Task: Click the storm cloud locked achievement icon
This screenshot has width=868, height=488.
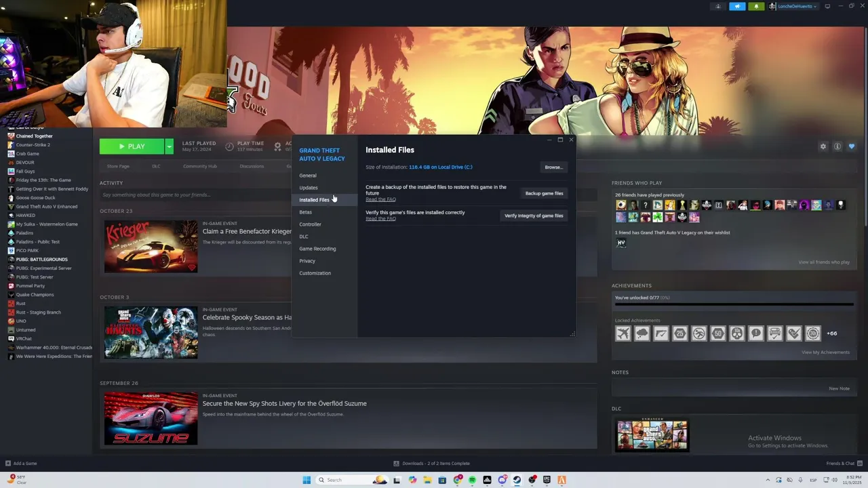Action: pyautogui.click(x=642, y=333)
